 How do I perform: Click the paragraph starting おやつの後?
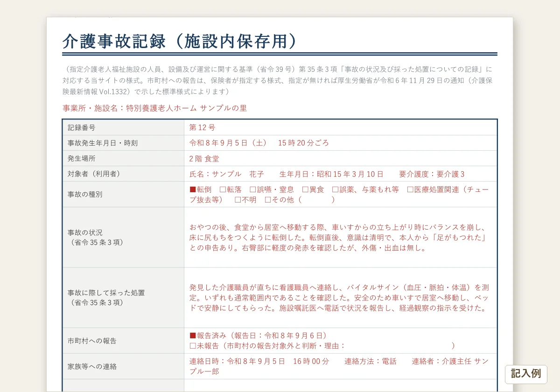coord(338,238)
